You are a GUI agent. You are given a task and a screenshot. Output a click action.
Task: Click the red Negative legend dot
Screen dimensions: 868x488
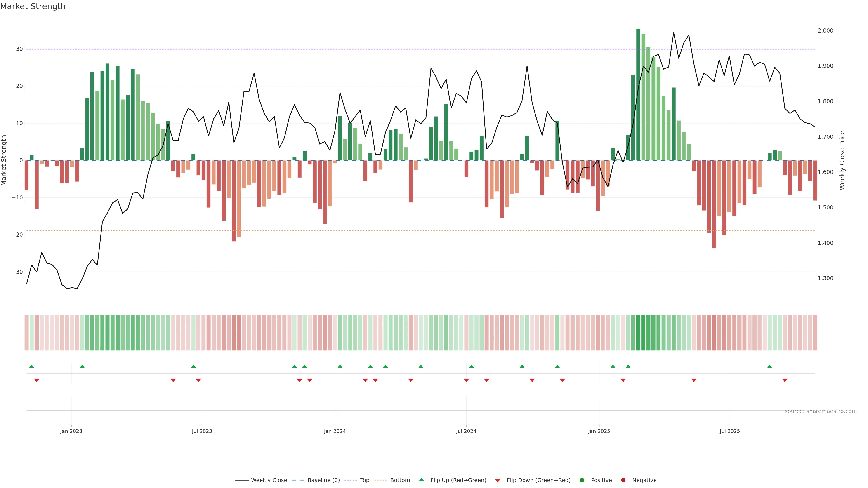tap(623, 480)
